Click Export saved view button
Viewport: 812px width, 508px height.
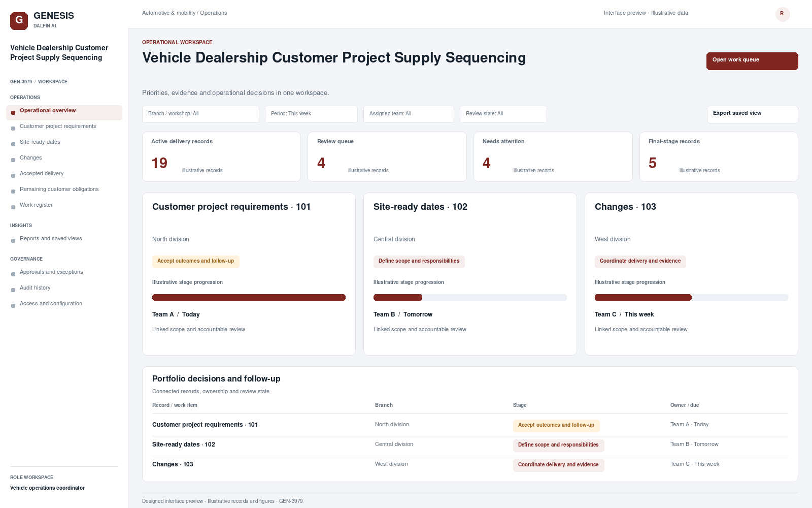[752, 114]
